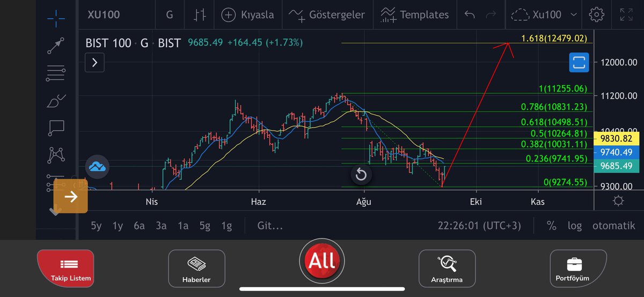Click the 22:26:01 (UTC+3) timezone
This screenshot has width=644, height=297.
479,226
